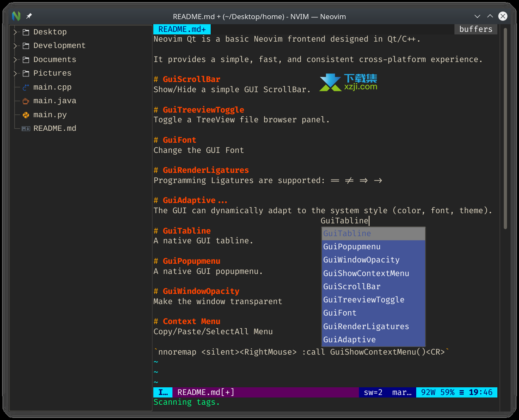Click the '# Context Menu' heading in the document
This screenshot has height=420, width=519.
187,321
